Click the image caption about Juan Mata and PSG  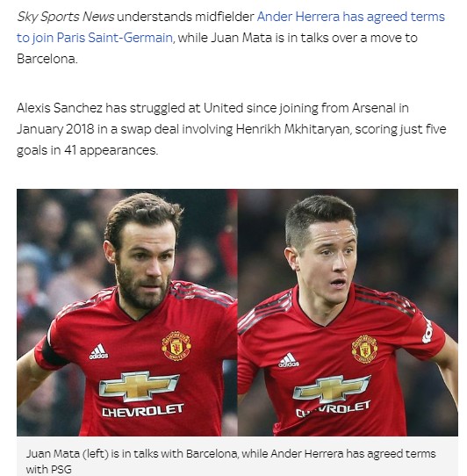(x=231, y=461)
